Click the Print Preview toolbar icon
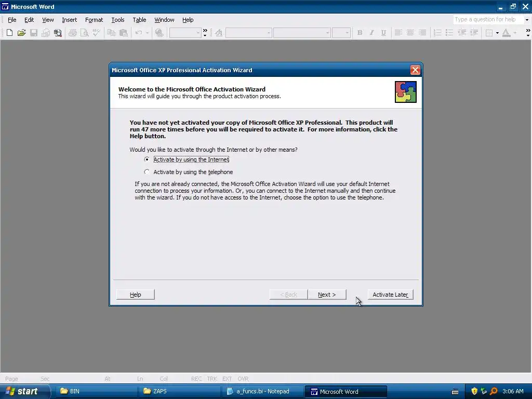 pos(85,33)
